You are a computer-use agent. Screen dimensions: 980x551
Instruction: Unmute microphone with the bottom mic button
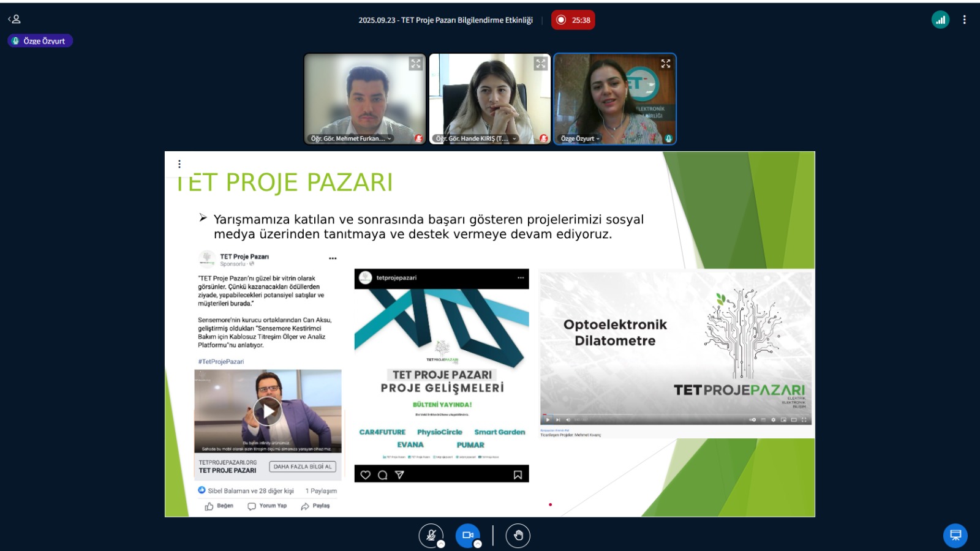[431, 536]
